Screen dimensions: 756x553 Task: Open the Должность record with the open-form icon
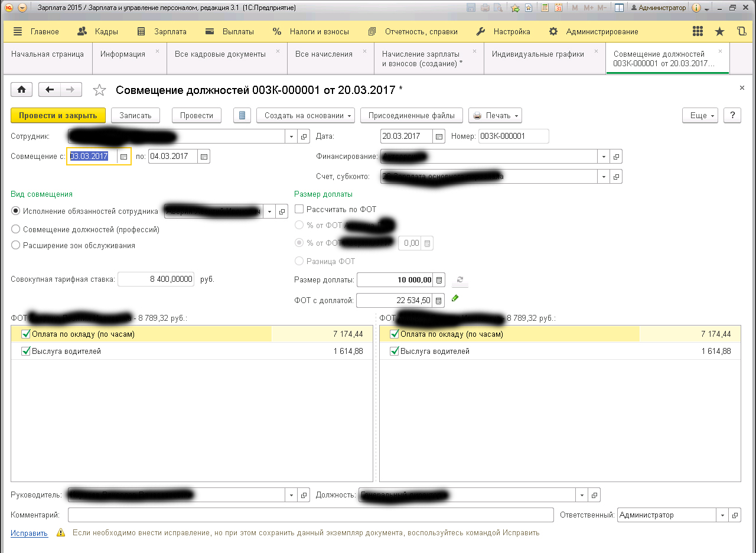(x=595, y=495)
